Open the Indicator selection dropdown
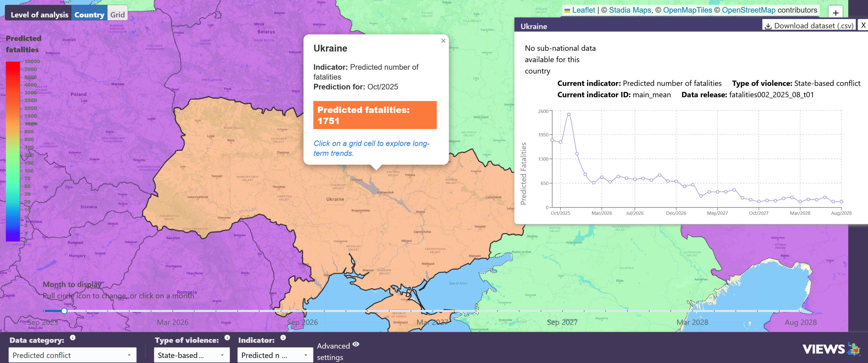868x363 pixels. tap(275, 355)
